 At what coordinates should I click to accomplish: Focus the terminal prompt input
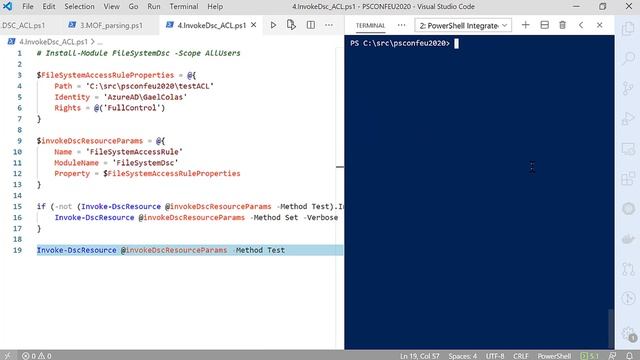point(456,43)
